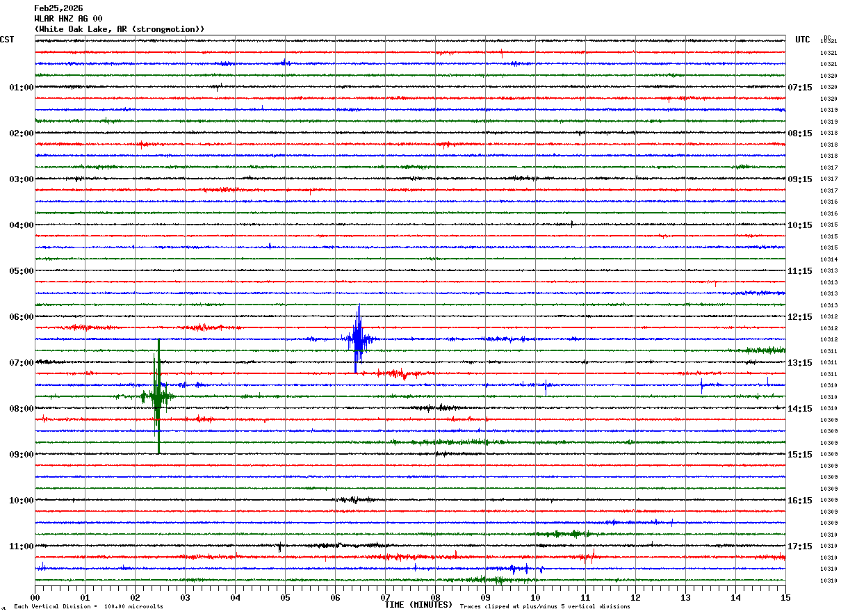Click the 08:15 UTC time label
This screenshot has width=841, height=616.
tap(800, 133)
